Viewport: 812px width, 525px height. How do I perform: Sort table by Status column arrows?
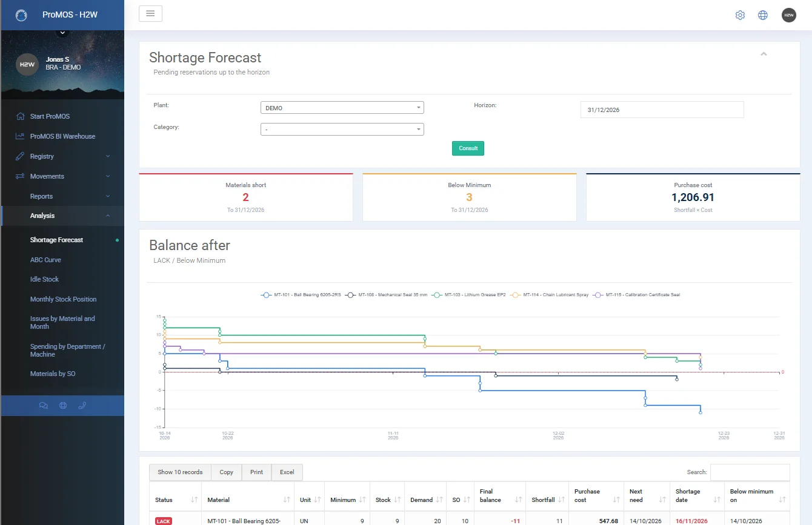coord(194,500)
